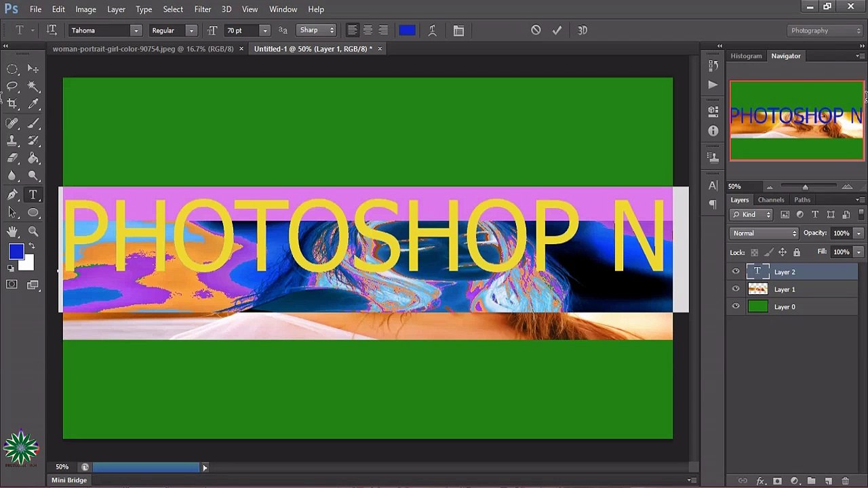Commit current text edits
The height and width of the screenshot is (488, 868).
point(557,30)
